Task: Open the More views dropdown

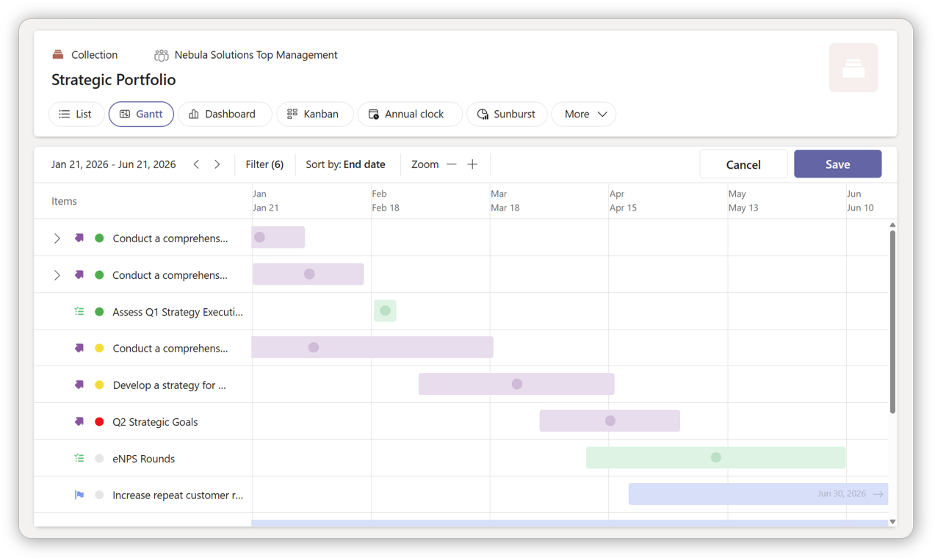Action: 584,114
